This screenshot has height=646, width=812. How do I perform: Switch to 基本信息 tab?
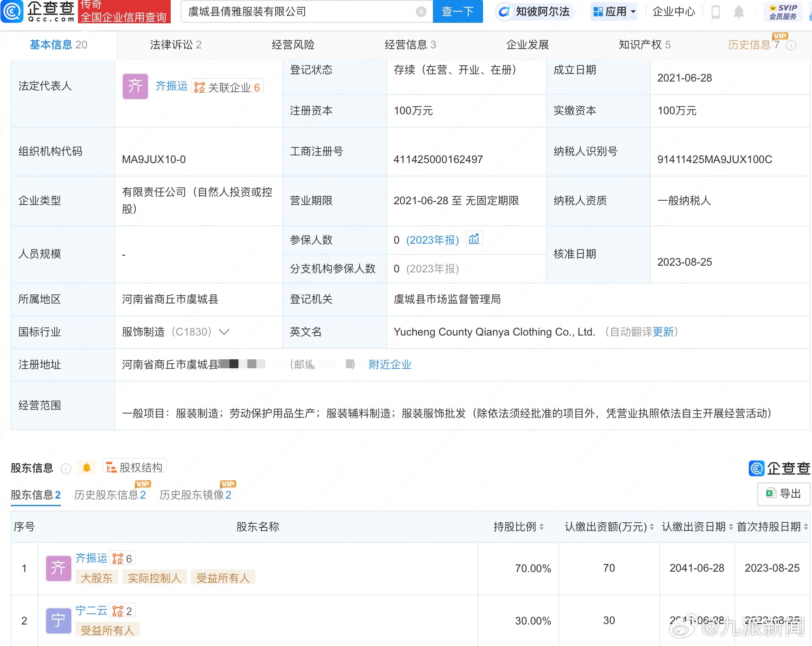[58, 45]
